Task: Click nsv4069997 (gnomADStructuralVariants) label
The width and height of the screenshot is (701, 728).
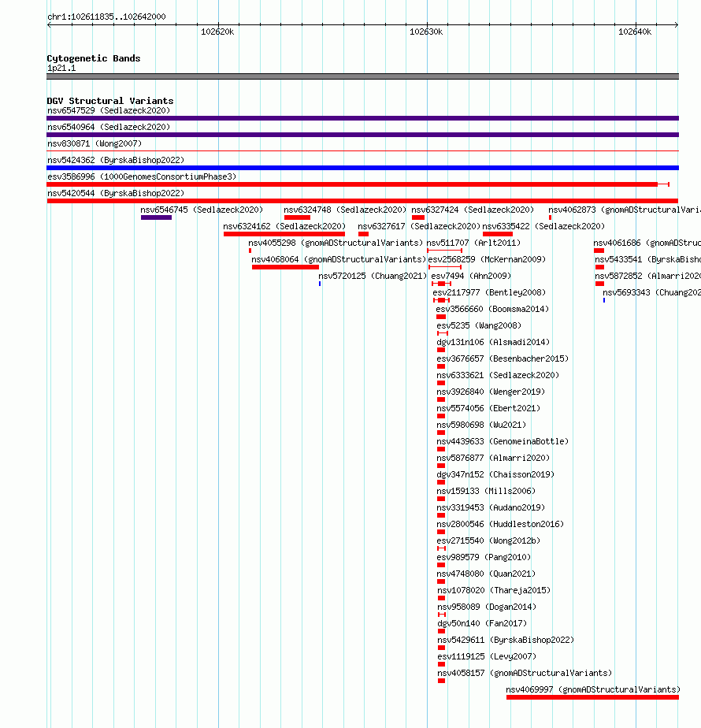Action: [593, 690]
